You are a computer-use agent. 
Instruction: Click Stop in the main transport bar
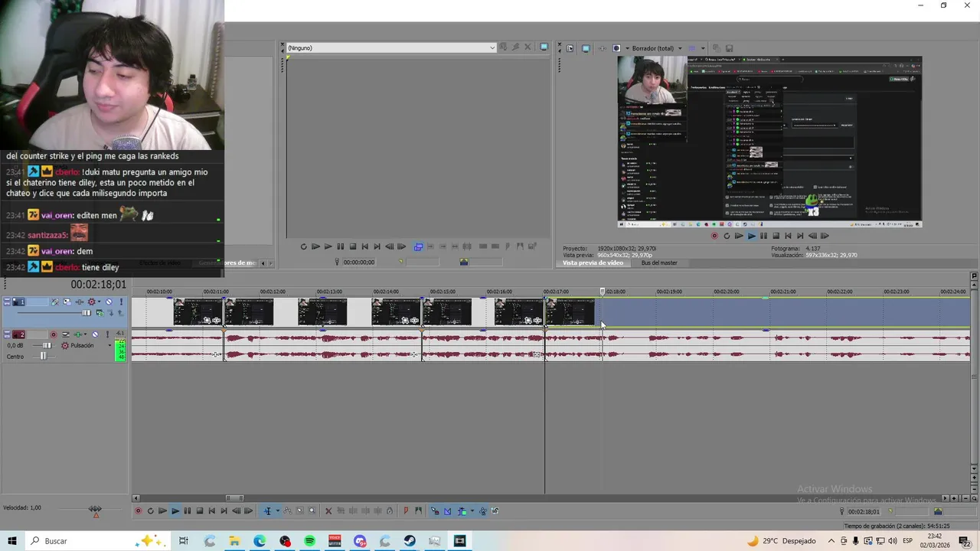click(x=200, y=510)
